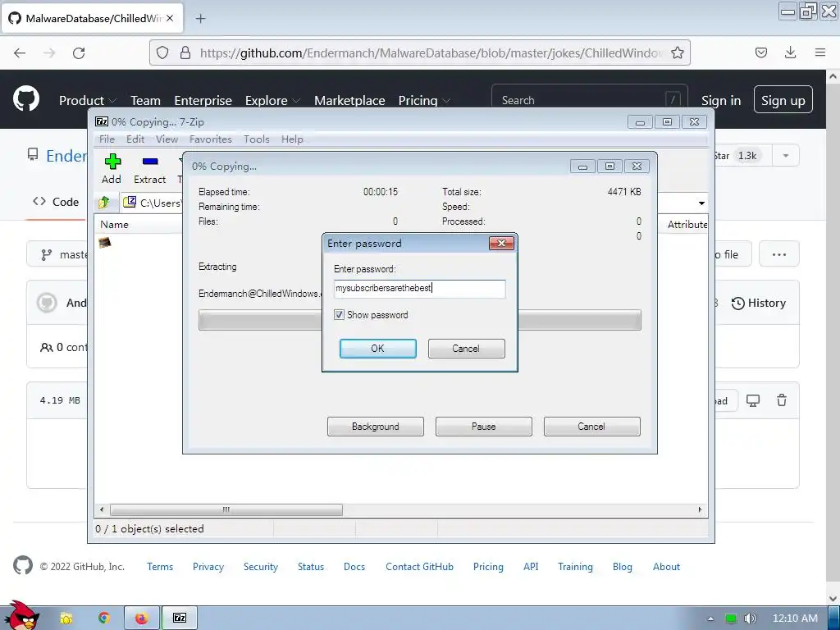Screen dimensions: 840x630
Task: Expand the Star button dropdown arrow
Action: coord(785,156)
